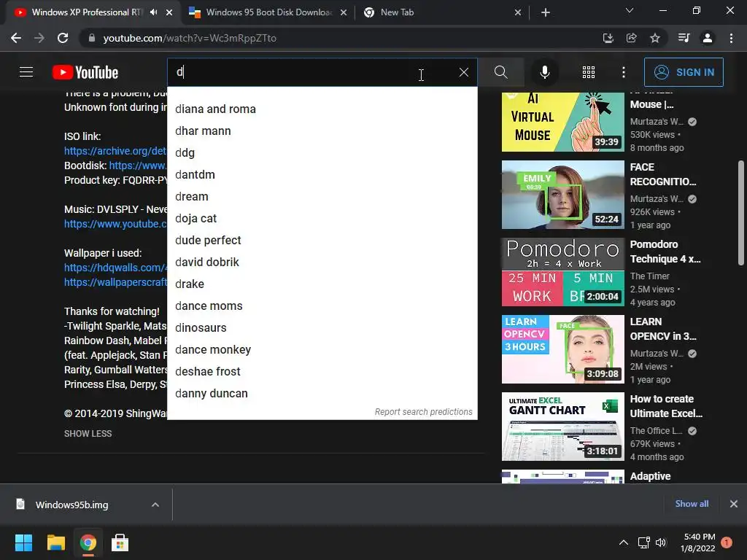The width and height of the screenshot is (747, 560).
Task: Select suggestion 'danny duncan'
Action: (x=322, y=394)
